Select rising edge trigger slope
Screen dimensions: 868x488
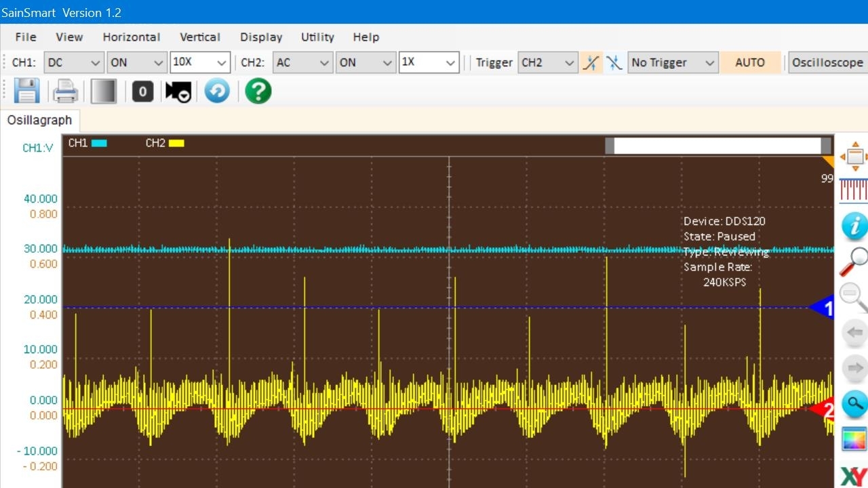click(x=591, y=62)
